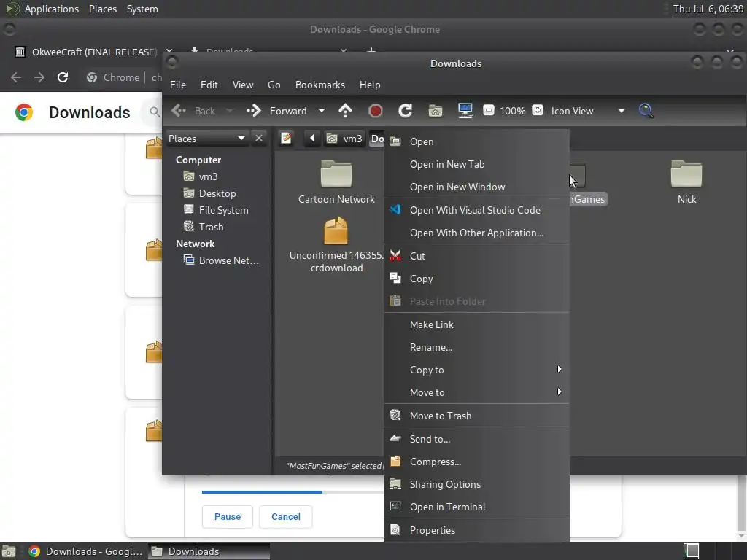Open the System panel menu
The height and width of the screenshot is (560, 747).
(142, 9)
